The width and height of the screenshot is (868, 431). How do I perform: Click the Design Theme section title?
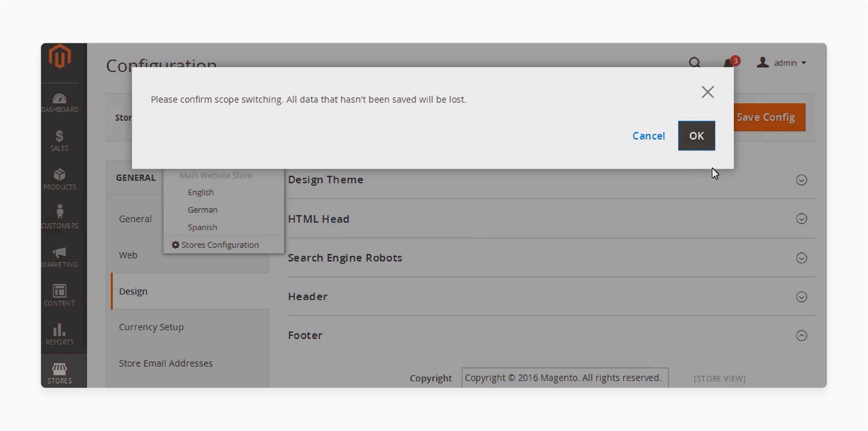pyautogui.click(x=325, y=180)
